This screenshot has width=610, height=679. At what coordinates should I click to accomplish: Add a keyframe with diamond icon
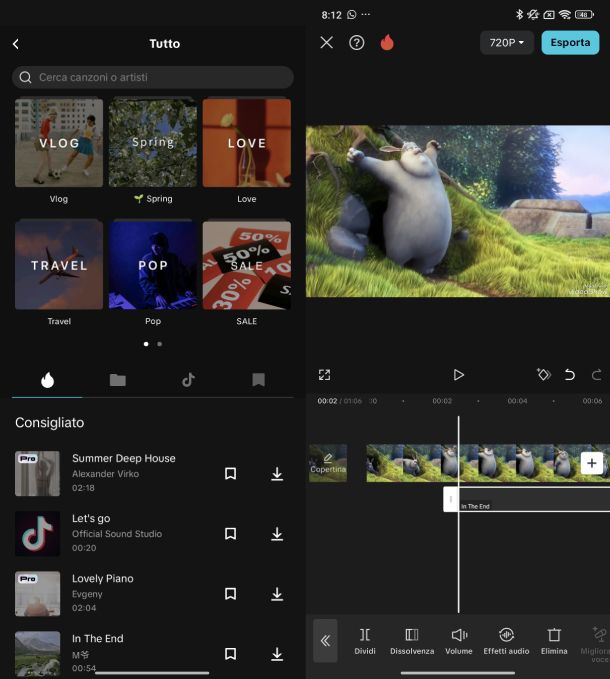tap(544, 374)
